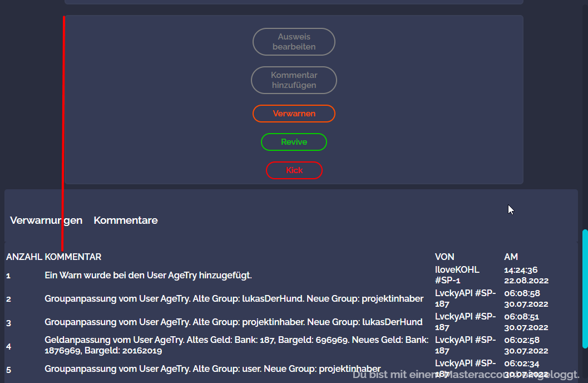This screenshot has height=383, width=588.
Task: Select the 'Ein Warn wurde' comment entry
Action: [x=148, y=275]
